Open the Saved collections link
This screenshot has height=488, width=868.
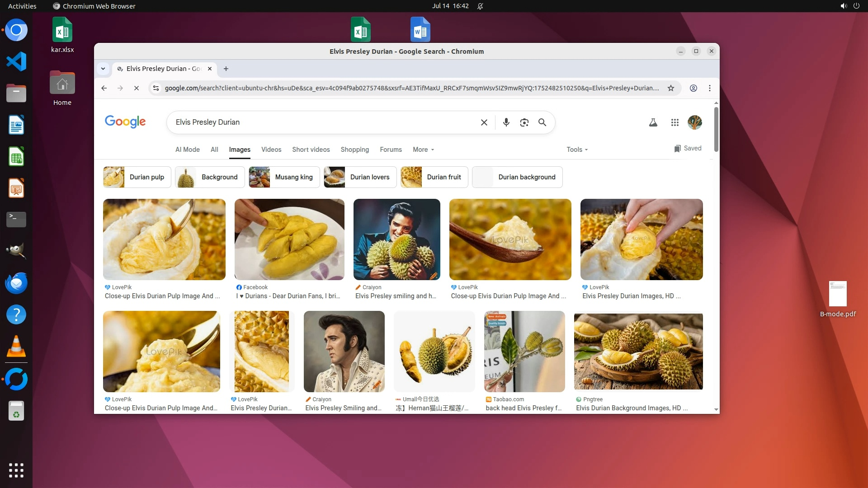point(688,148)
